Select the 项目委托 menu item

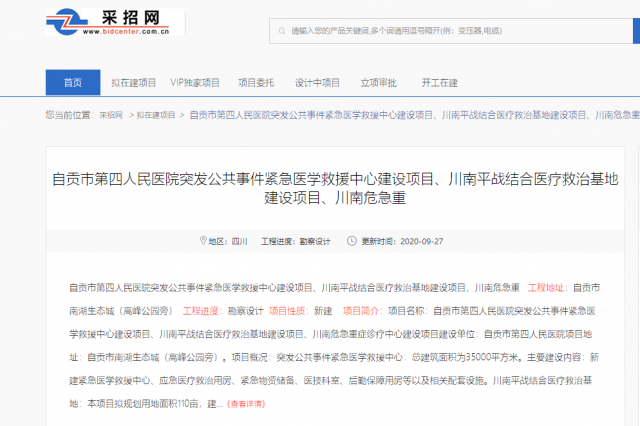click(x=256, y=82)
